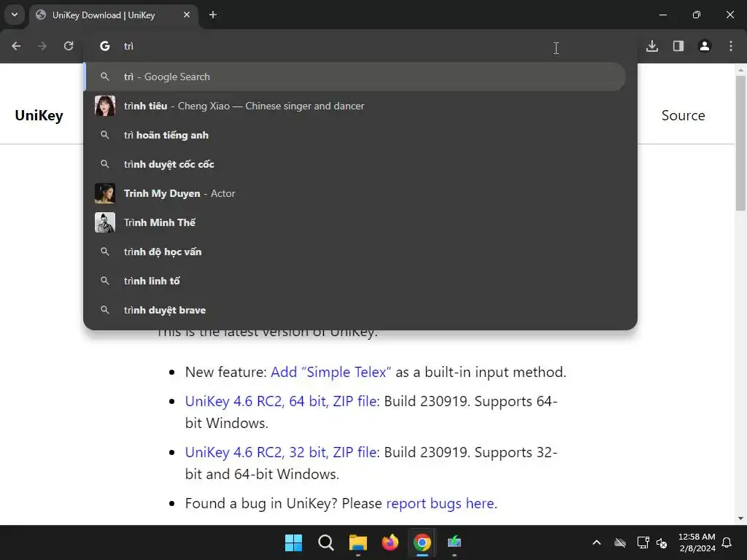Screen dimensions: 747x560
Task: Download UniKey 4.6 RC2 32 bit ZIP file
Action: coord(281,452)
